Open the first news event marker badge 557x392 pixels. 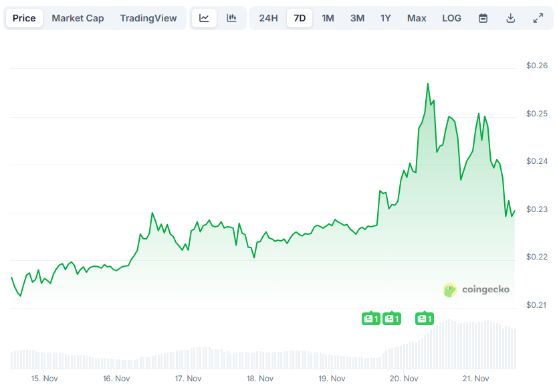(372, 319)
